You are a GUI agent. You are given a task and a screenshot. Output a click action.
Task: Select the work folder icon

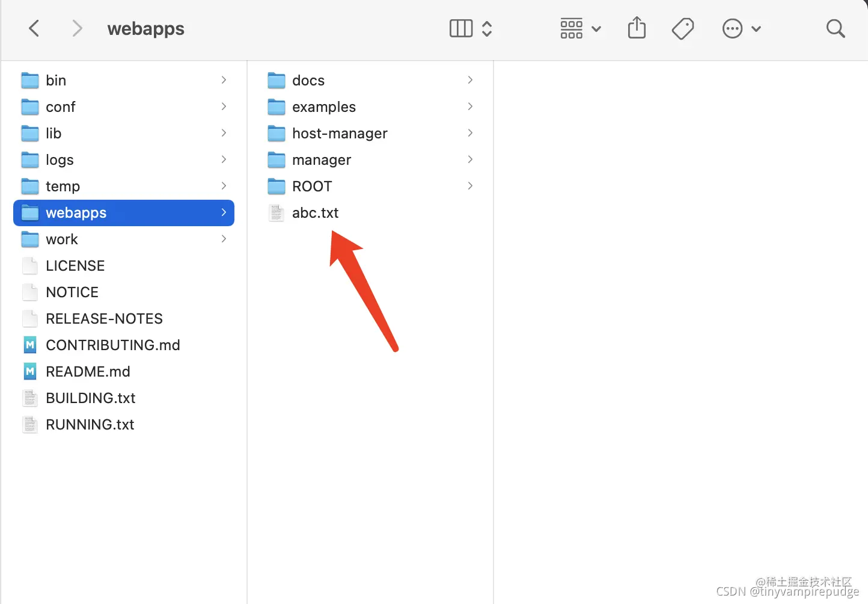[x=30, y=239]
